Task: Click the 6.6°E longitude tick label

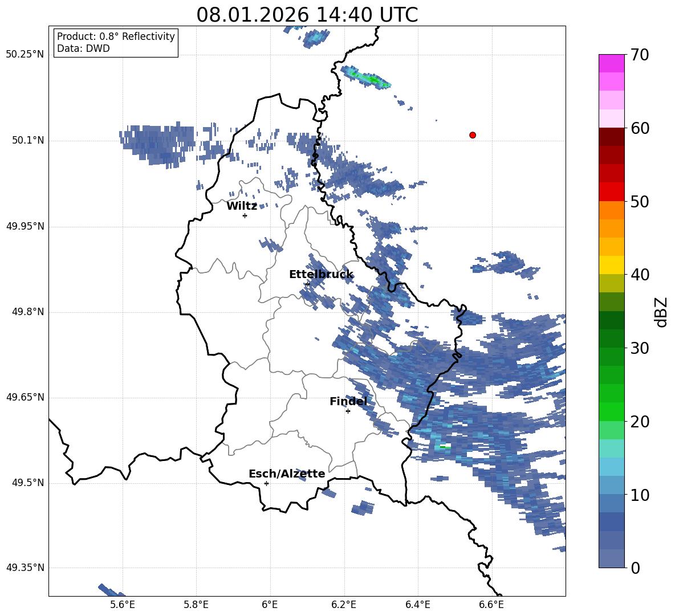Action: pyautogui.click(x=491, y=605)
